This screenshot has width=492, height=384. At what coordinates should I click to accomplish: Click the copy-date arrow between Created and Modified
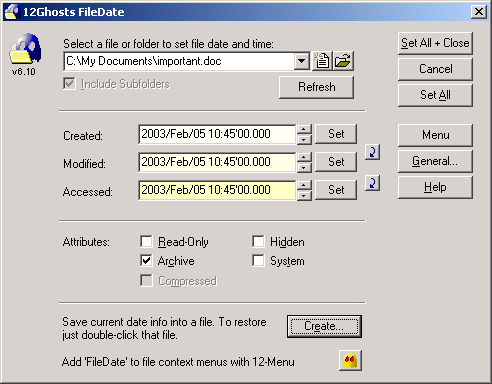[372, 152]
